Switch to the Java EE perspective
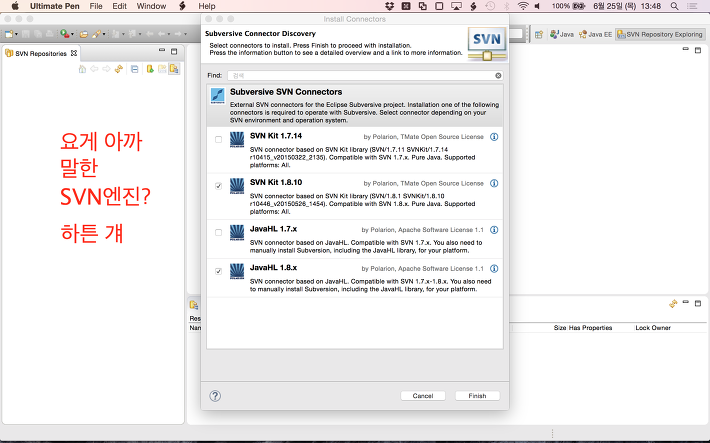This screenshot has height=443, width=710. tap(595, 34)
